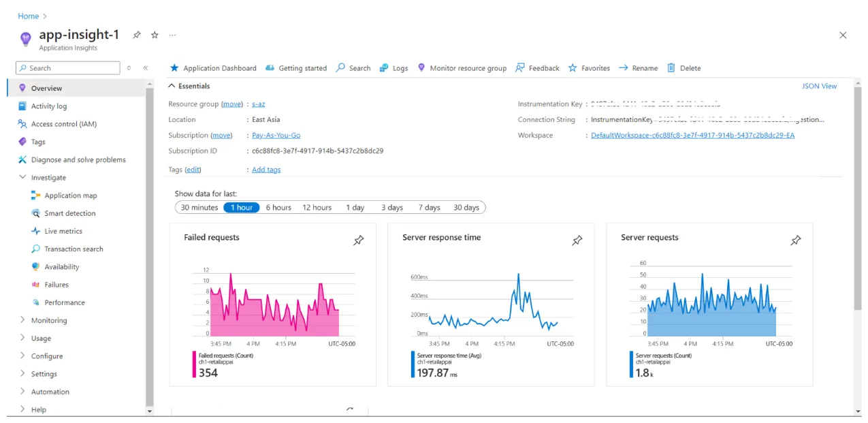Open JSON View link
868x423 pixels.
[820, 86]
